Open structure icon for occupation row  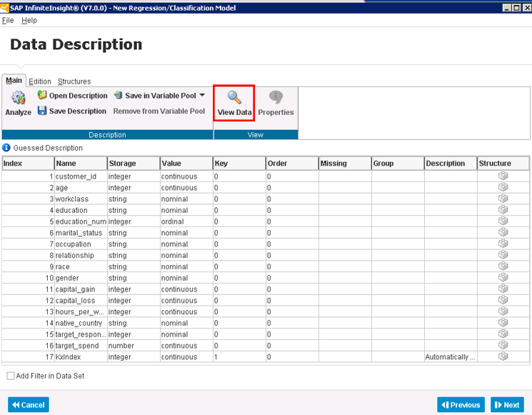503,244
